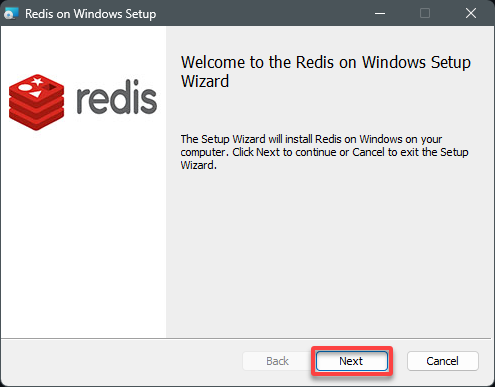Click the "The Setup Wizard will install Redis" paragraph
Screen dimensions: 495x387
coord(324,152)
